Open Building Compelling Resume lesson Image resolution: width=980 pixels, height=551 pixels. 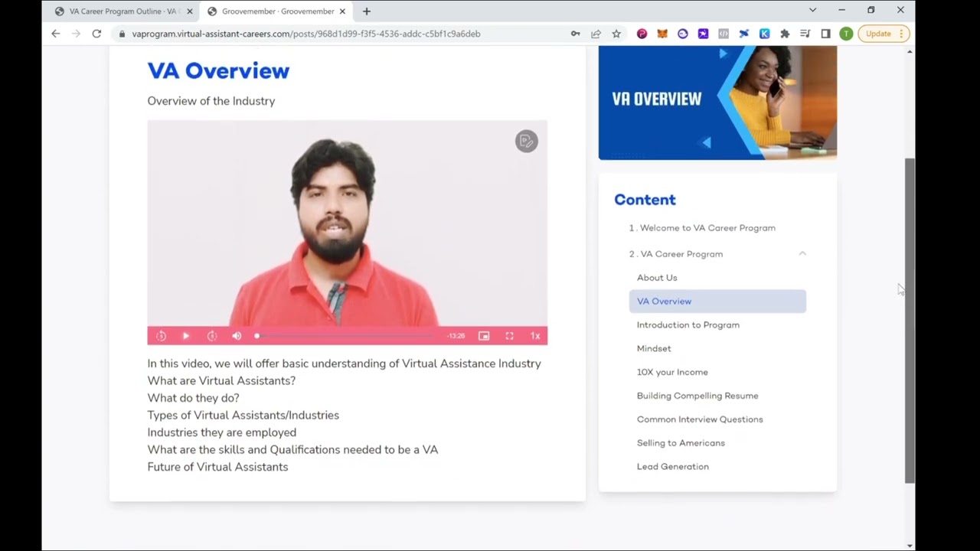[697, 396]
